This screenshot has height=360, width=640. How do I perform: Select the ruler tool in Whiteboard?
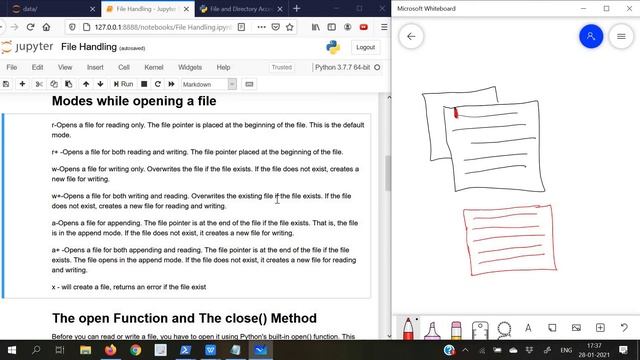pyautogui.click(x=480, y=330)
